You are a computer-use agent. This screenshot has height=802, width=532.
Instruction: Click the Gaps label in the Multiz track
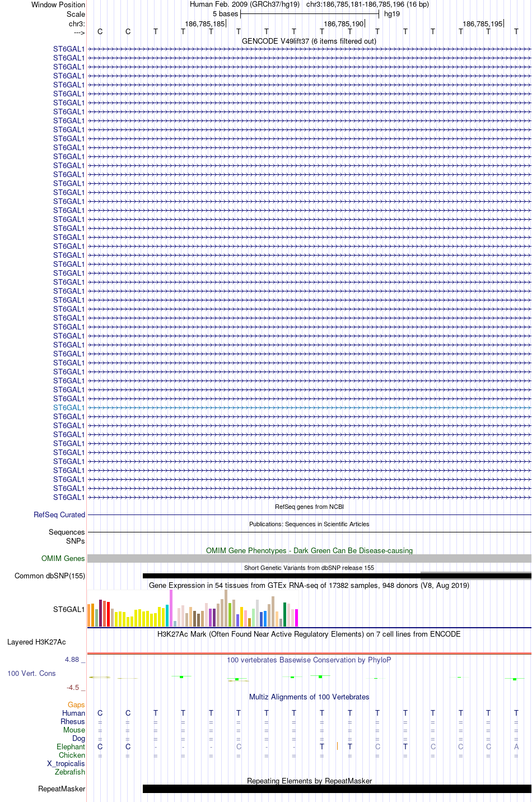click(x=76, y=704)
